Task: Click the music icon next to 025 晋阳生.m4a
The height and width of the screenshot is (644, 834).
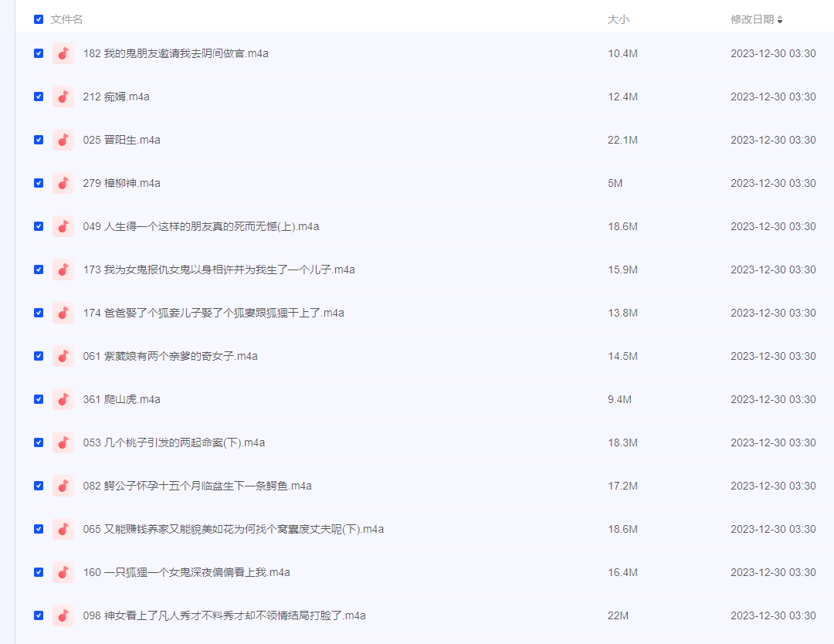Action: click(63, 140)
